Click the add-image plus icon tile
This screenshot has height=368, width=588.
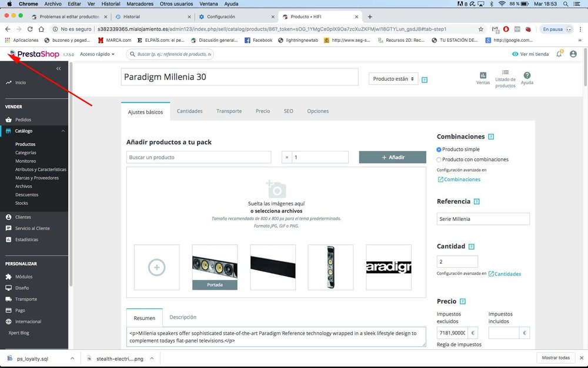(157, 267)
